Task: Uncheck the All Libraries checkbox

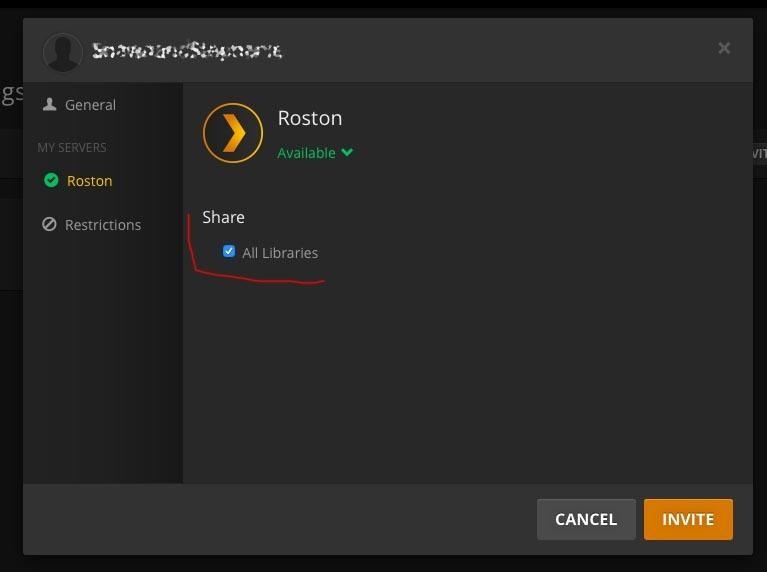Action: pyautogui.click(x=229, y=252)
